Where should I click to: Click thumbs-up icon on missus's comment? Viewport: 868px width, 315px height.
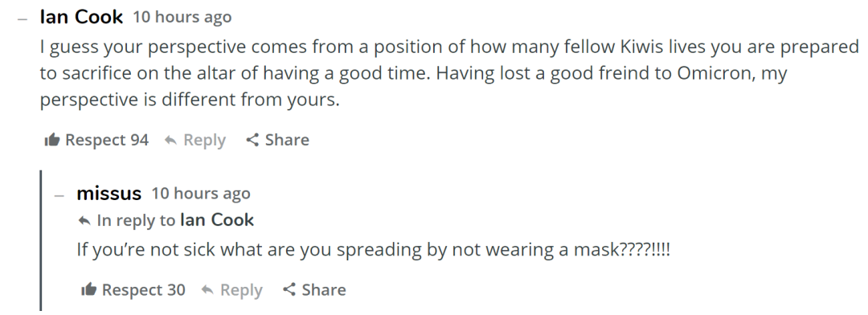[88, 289]
